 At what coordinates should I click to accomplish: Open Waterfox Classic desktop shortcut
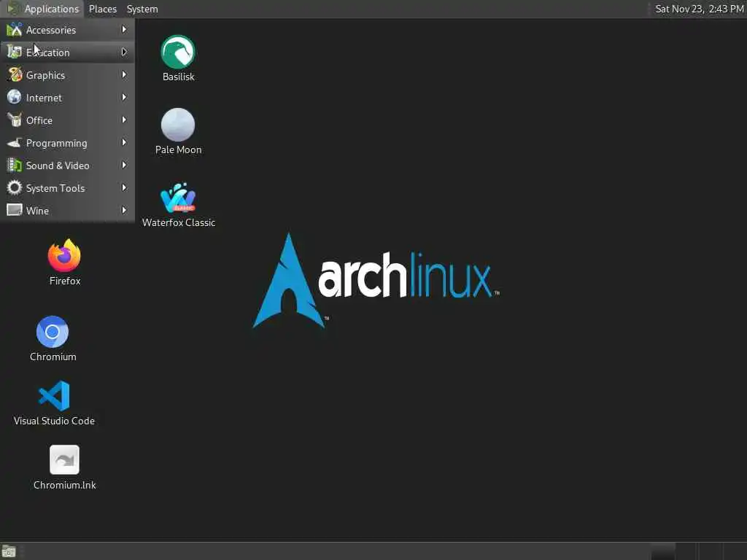(x=178, y=198)
